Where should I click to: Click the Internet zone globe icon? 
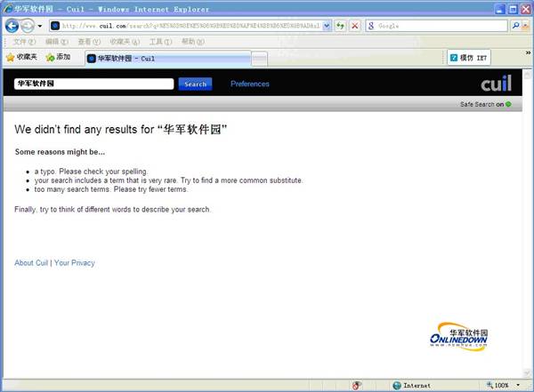[x=396, y=385]
